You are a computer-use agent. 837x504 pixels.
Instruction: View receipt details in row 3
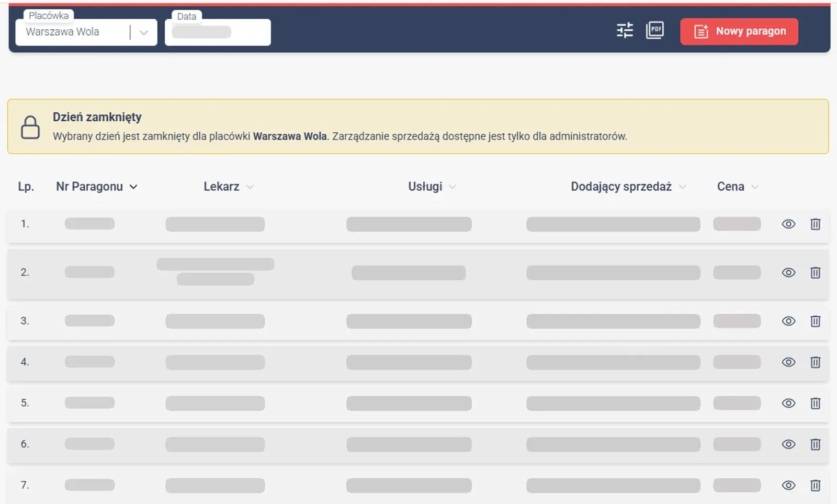[x=788, y=321]
